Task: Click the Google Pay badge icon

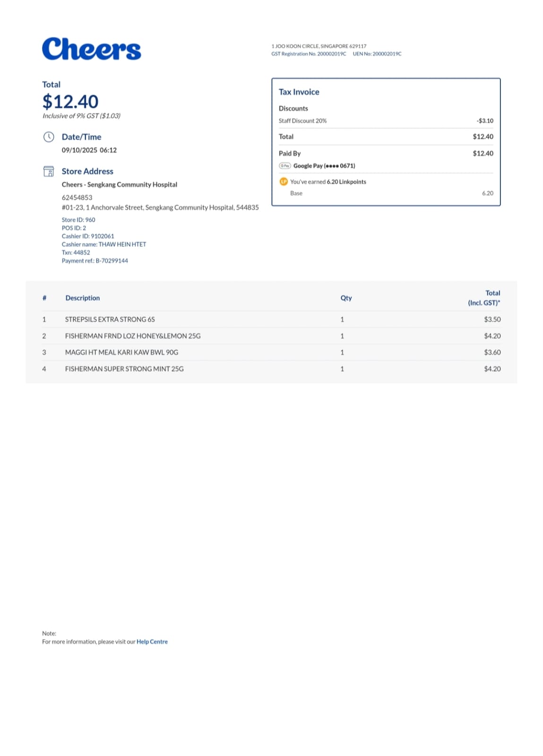Action: point(284,166)
